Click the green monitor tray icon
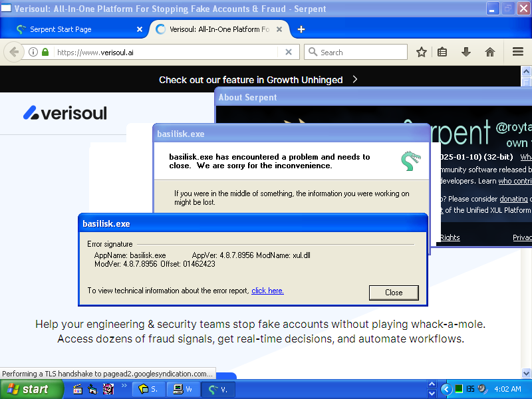This screenshot has height=399, width=532. point(459,389)
